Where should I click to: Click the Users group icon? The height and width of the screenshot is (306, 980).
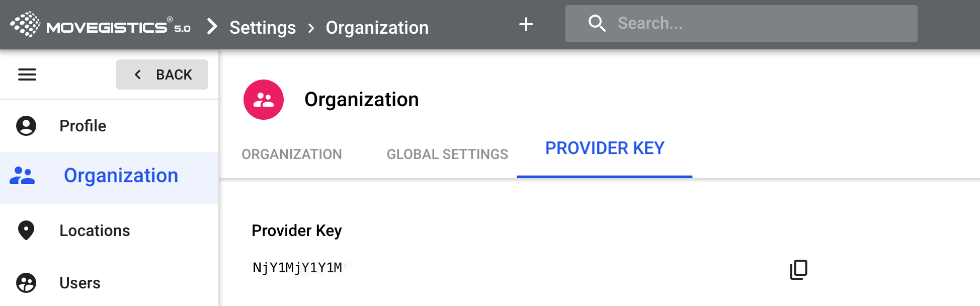(x=26, y=283)
